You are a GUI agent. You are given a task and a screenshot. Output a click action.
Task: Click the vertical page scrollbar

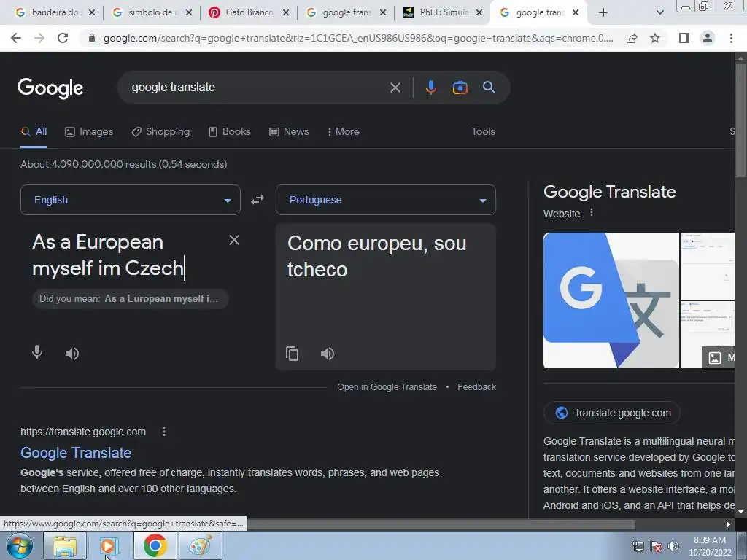tap(741, 121)
